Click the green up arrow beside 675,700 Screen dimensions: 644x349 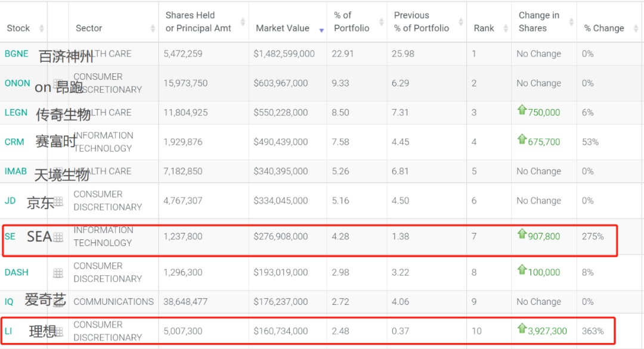pos(522,140)
